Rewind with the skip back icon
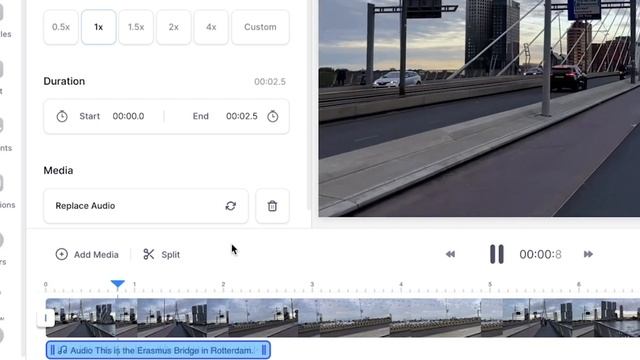640x360 pixels. point(450,254)
